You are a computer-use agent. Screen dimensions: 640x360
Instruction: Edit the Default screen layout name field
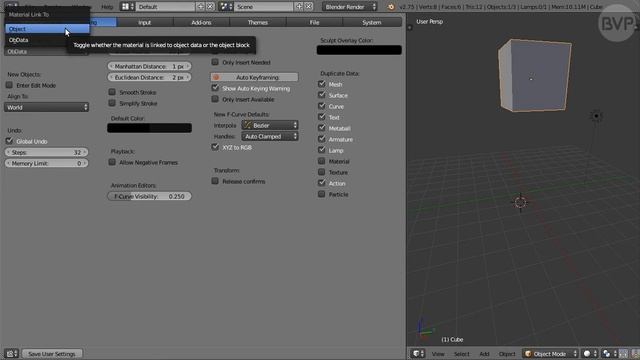click(165, 7)
